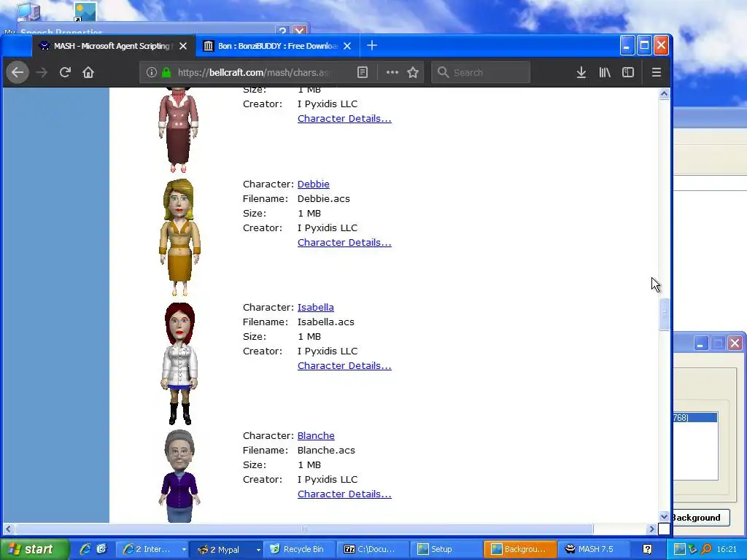Open the library bookshelf icon
The height and width of the screenshot is (560, 747).
click(605, 72)
